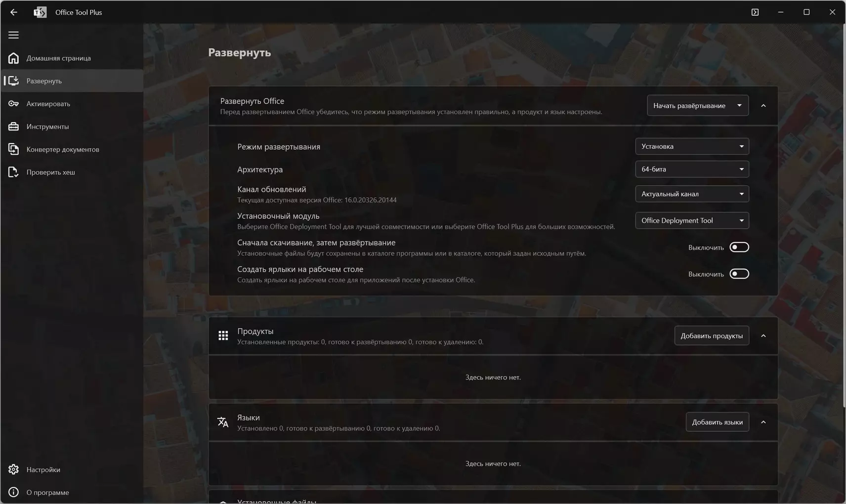
Task: Click the Activate key icon
Action: 13,104
